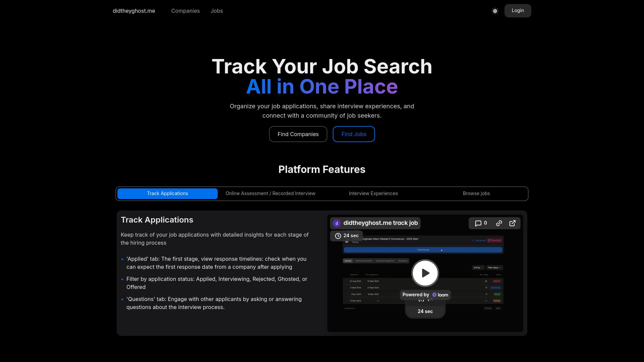Open the Companies nav link
The image size is (644, 362).
[185, 11]
